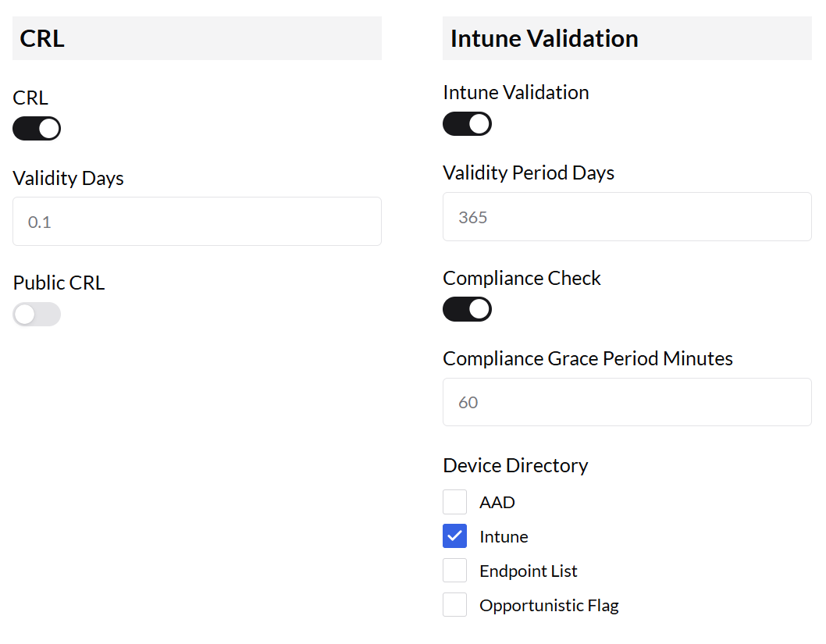Click the Compliance Check label text
Screen dimensions: 826x644
[522, 278]
